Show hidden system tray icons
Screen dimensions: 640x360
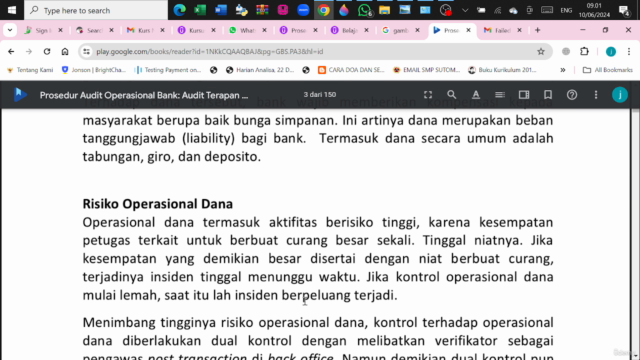pyautogui.click(x=465, y=10)
